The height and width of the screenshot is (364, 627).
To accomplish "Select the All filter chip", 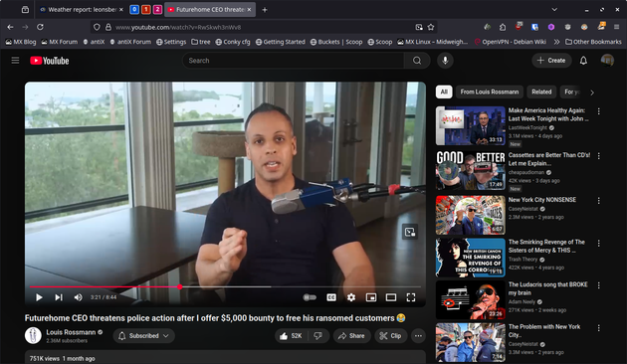I will pos(444,91).
